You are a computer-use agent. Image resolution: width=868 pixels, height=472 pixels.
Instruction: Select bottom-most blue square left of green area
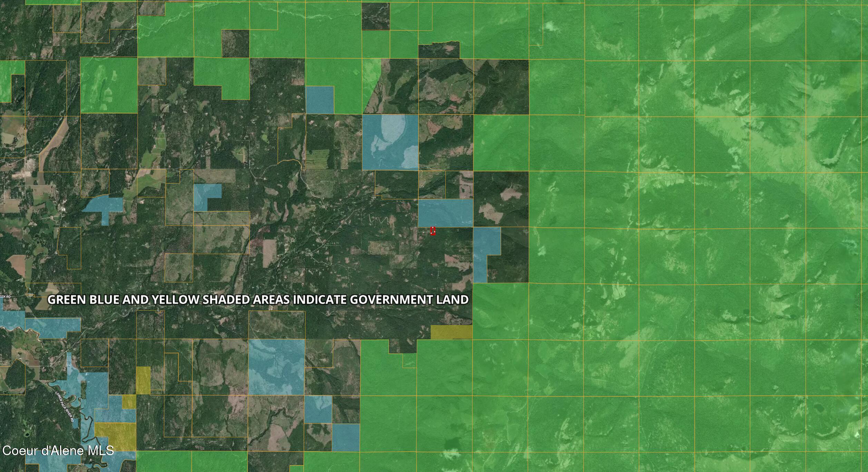coord(345,437)
